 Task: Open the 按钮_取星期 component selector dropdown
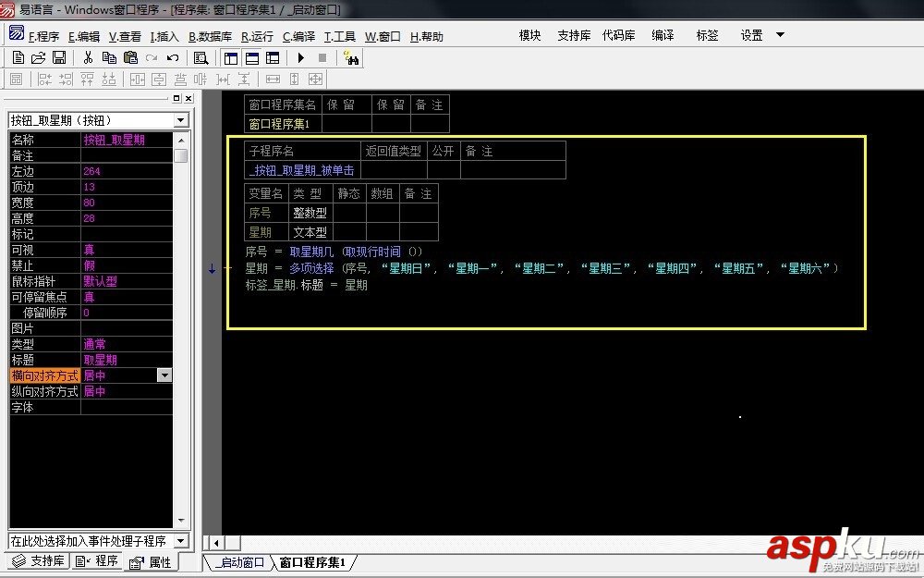click(x=180, y=120)
